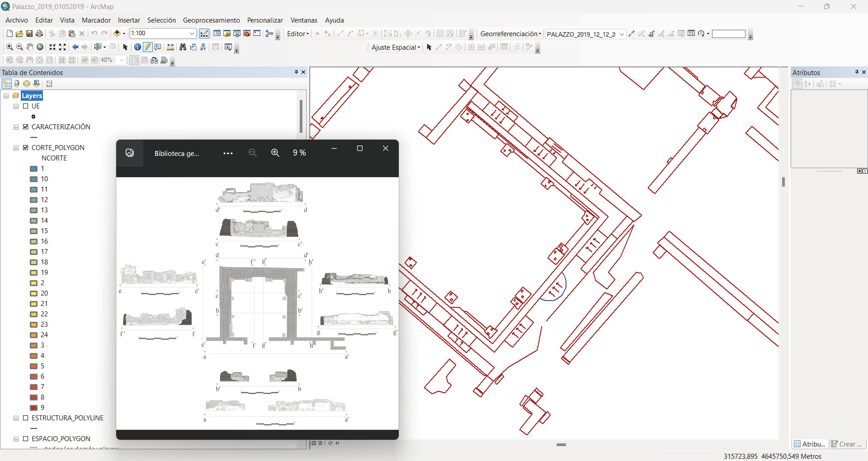Select the Identify tool
The image size is (868, 461).
point(138,47)
